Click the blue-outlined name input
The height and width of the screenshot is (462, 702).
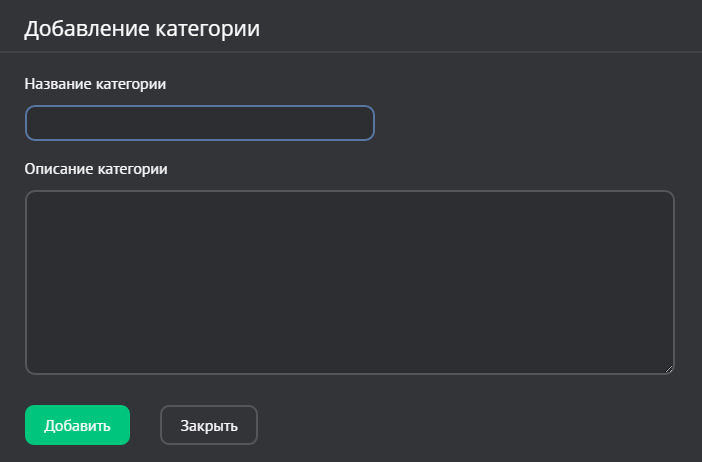point(200,123)
